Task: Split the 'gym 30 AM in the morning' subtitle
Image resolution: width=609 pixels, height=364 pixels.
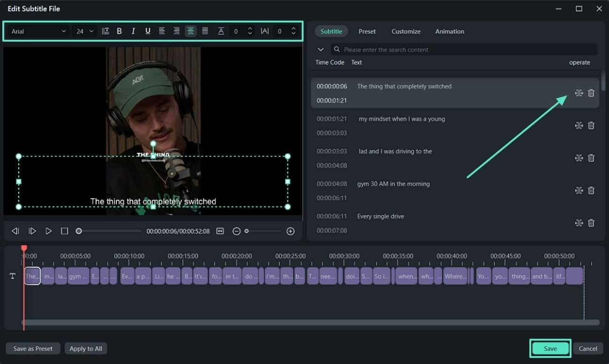Action: coord(579,190)
